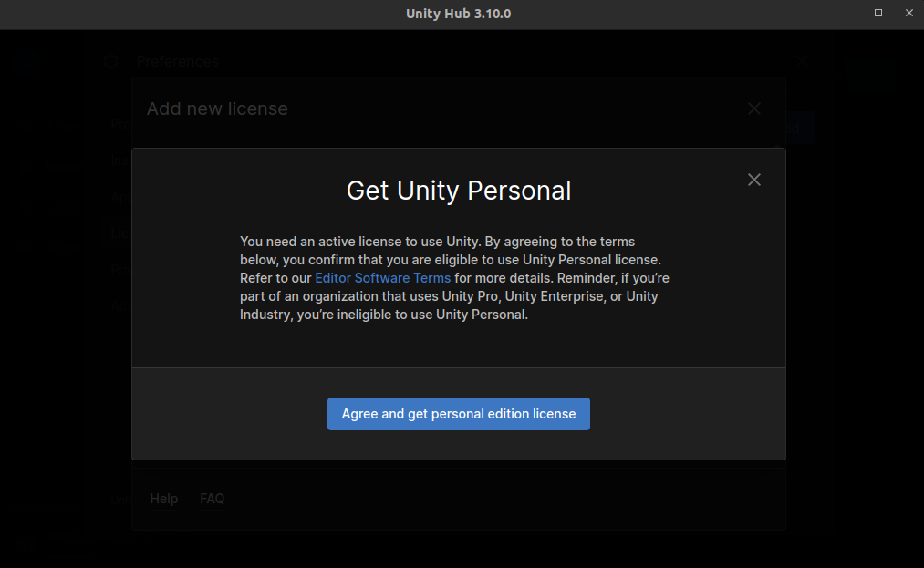Click the Help link
The height and width of the screenshot is (568, 924).
pos(163,499)
